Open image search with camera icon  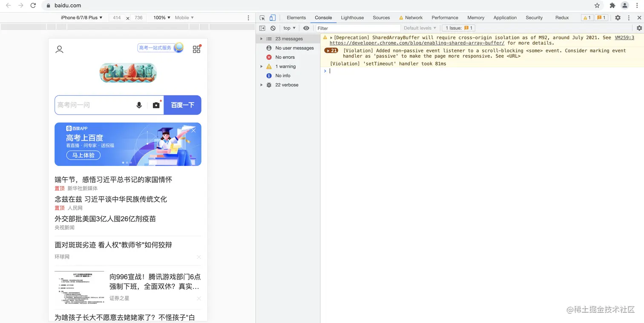[156, 105]
